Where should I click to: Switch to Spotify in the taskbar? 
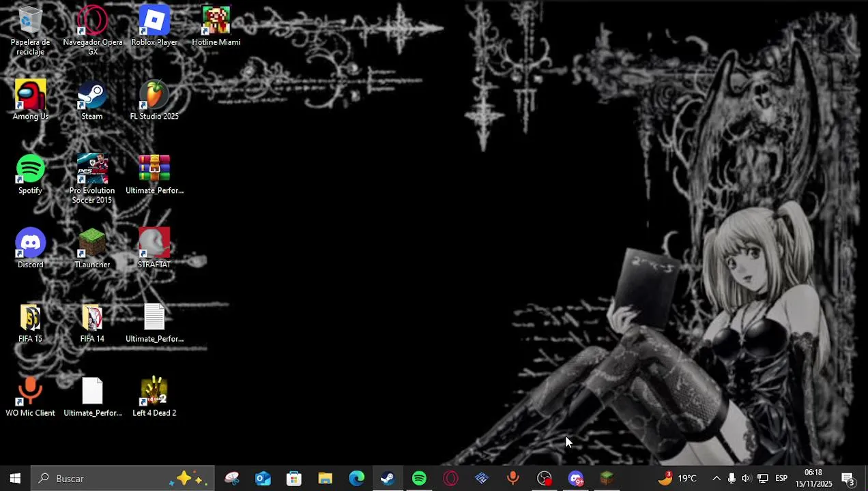click(419, 479)
